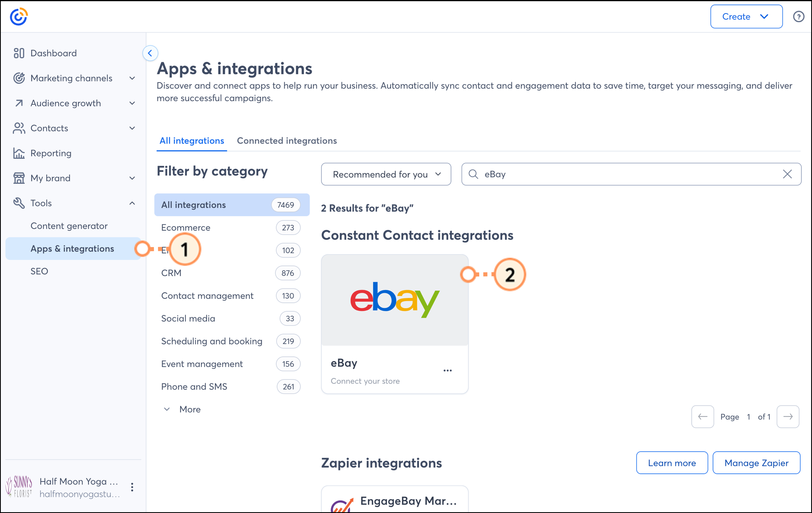Click the Constant Contact logo
The image size is (812, 513).
pos(18,17)
